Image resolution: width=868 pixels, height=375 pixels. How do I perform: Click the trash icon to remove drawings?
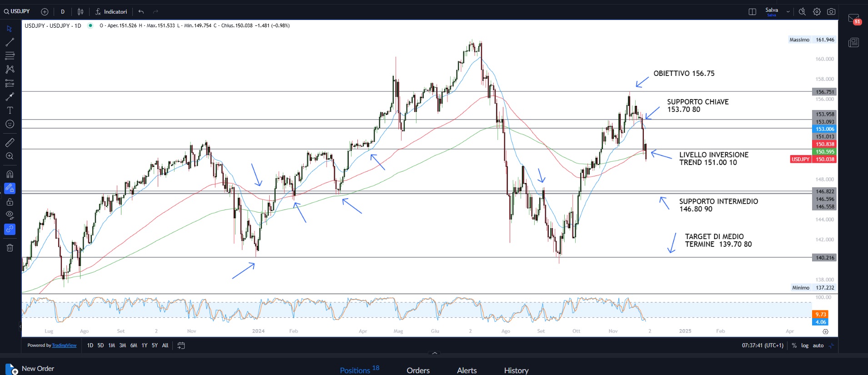click(x=10, y=248)
